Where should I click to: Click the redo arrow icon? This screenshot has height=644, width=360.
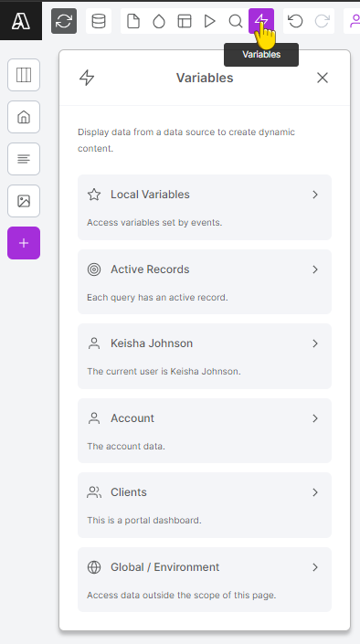pos(322,21)
